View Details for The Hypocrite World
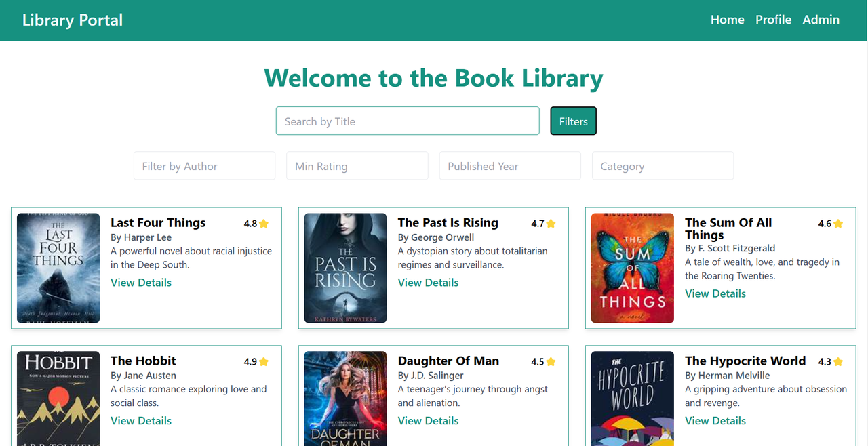The height and width of the screenshot is (446, 868). [715, 421]
